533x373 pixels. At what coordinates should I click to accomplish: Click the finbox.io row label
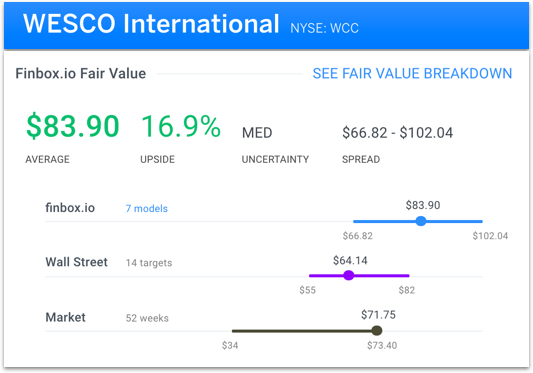pos(70,208)
